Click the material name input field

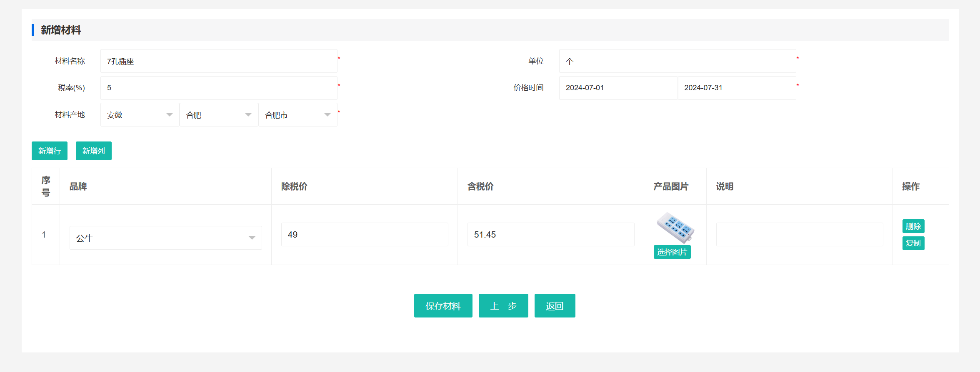[x=218, y=61]
